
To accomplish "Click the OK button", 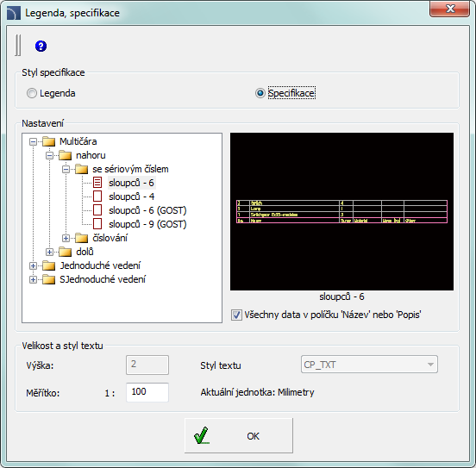I will point(239,435).
